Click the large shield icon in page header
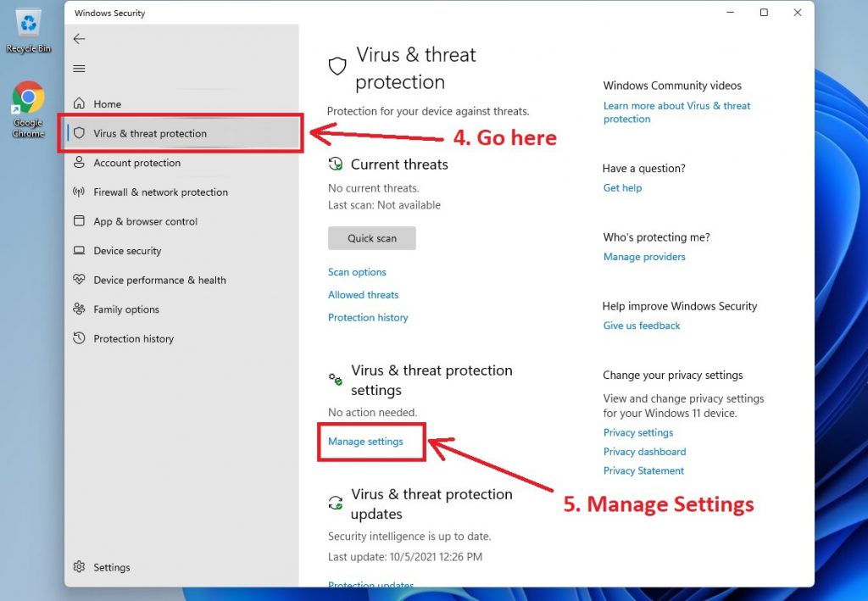 pyautogui.click(x=337, y=66)
